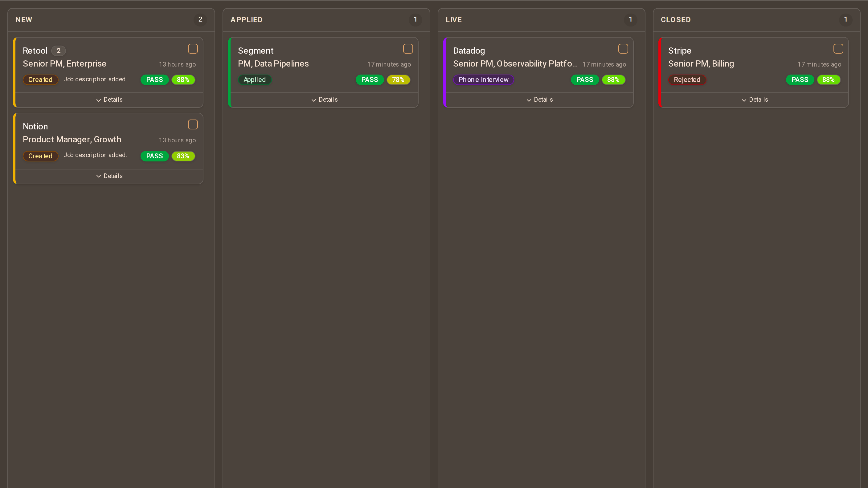Click the 83% score on Notion card
The width and height of the screenshot is (868, 488).
point(183,156)
